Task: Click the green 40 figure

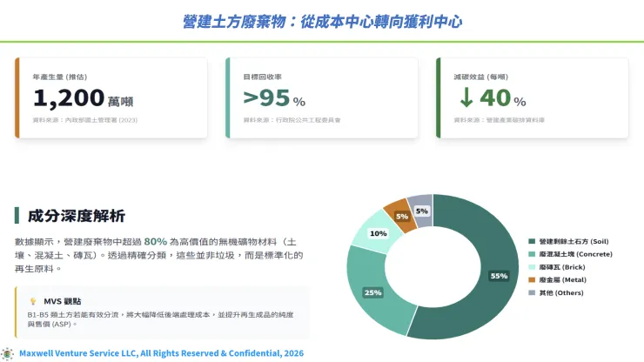Action: [495, 98]
